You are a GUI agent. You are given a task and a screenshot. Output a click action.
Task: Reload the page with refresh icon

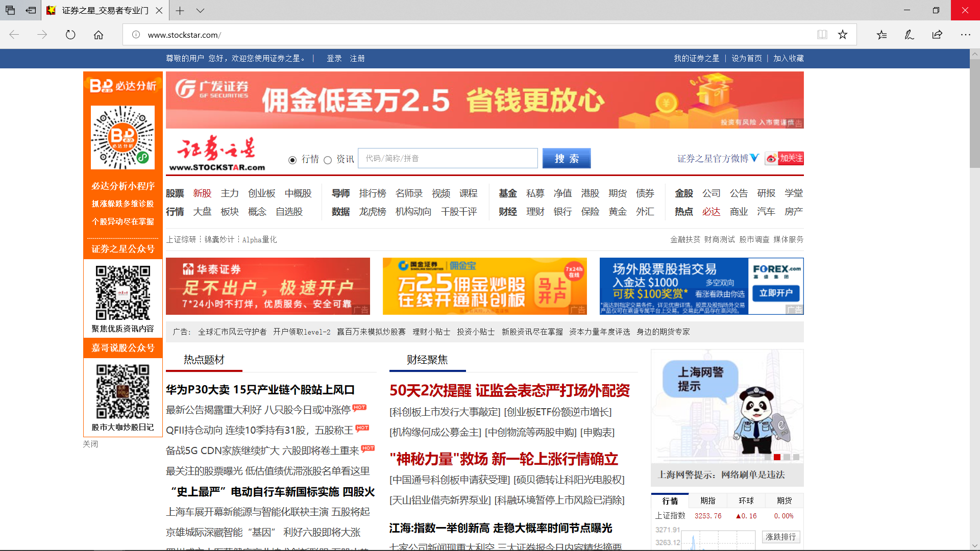(70, 35)
